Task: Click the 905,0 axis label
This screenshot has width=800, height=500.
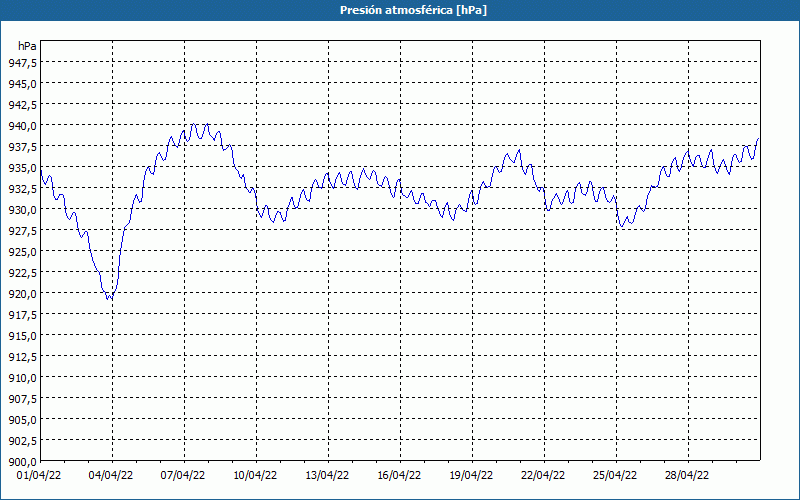Action: coord(22,420)
